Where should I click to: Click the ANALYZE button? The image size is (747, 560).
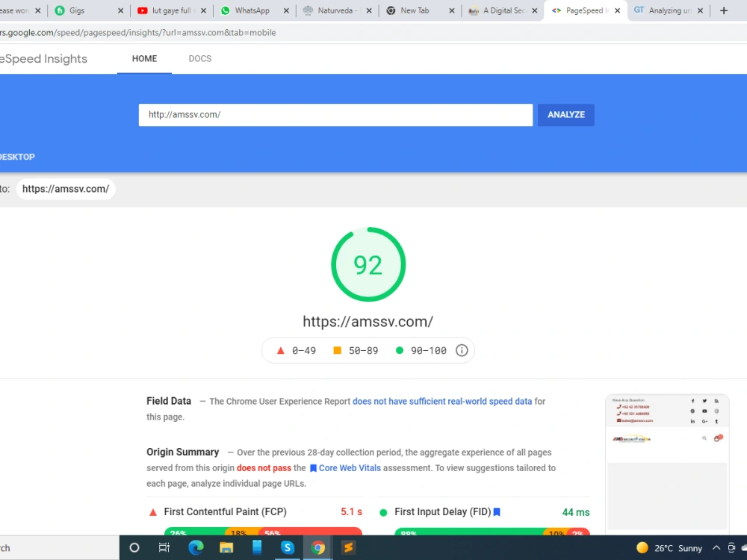pos(566,115)
